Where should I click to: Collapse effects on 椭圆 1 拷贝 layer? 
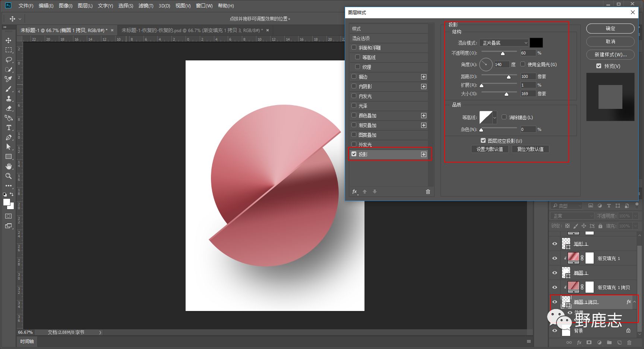click(635, 302)
